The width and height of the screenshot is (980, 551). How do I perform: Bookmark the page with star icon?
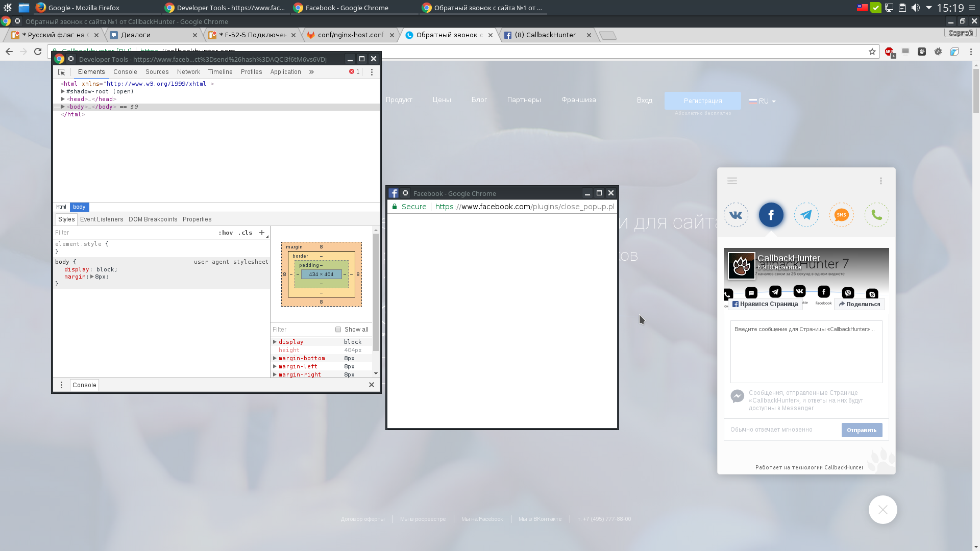coord(872,52)
